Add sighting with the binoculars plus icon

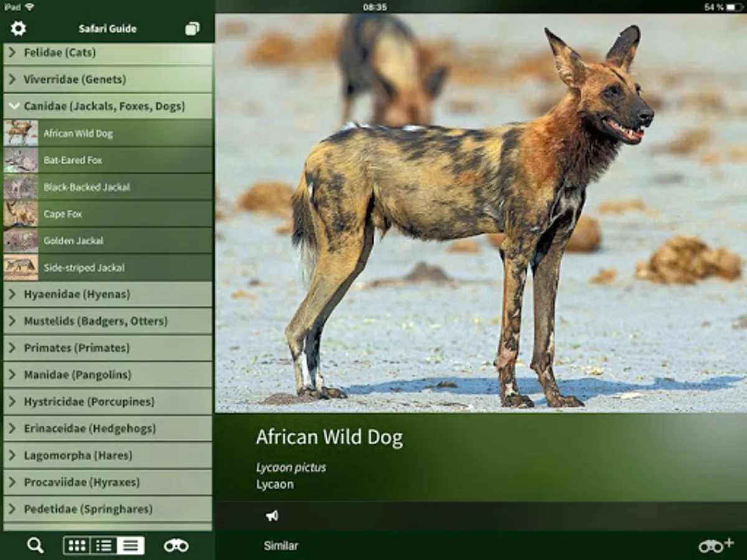click(716, 546)
